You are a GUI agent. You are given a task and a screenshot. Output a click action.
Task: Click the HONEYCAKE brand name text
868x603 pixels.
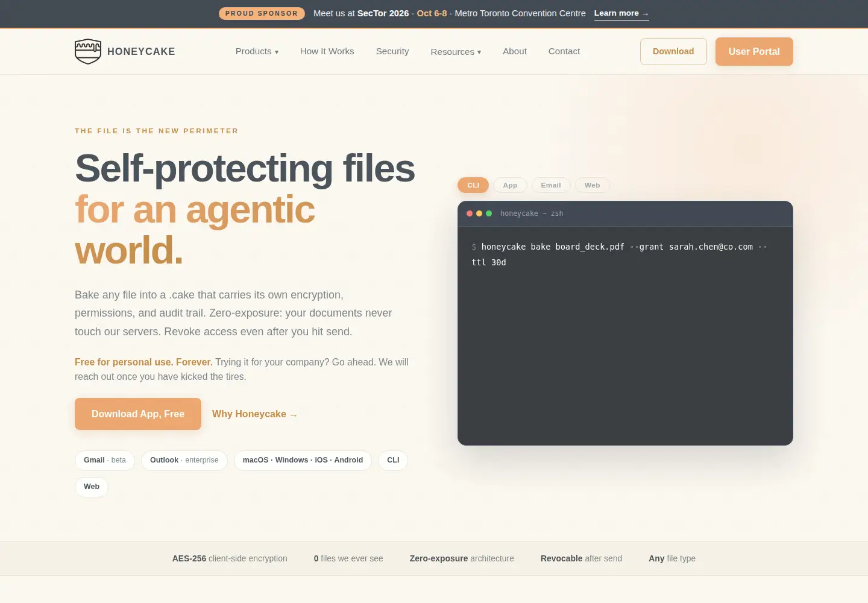(141, 51)
